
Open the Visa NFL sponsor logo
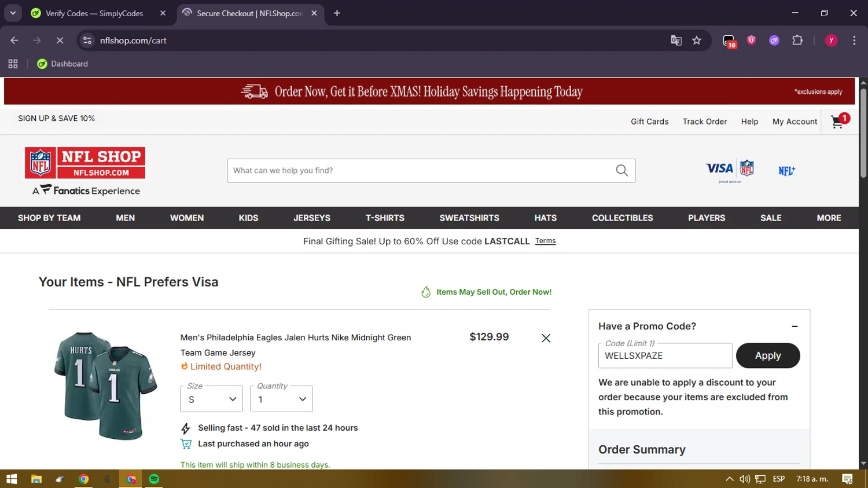(730, 170)
